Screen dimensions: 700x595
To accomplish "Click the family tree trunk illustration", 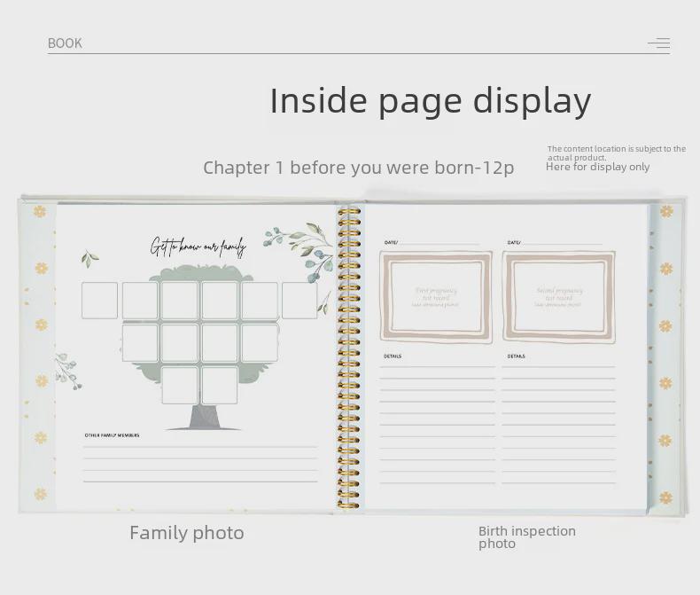I will tap(205, 418).
